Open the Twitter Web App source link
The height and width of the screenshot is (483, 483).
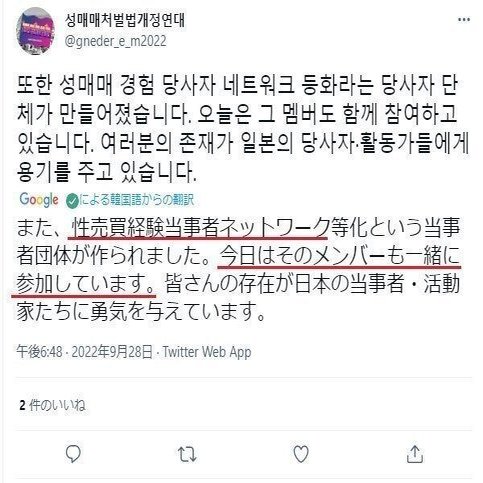coord(206,352)
